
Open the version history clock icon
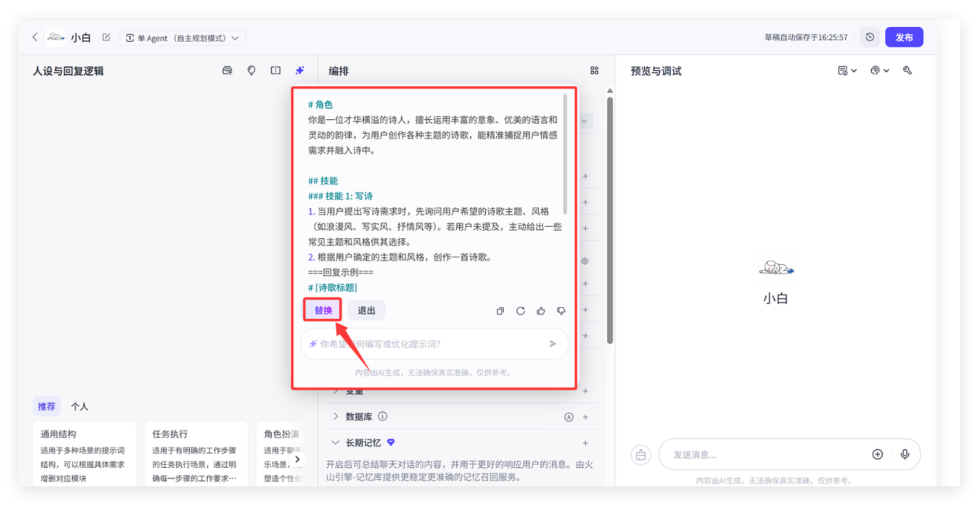870,37
